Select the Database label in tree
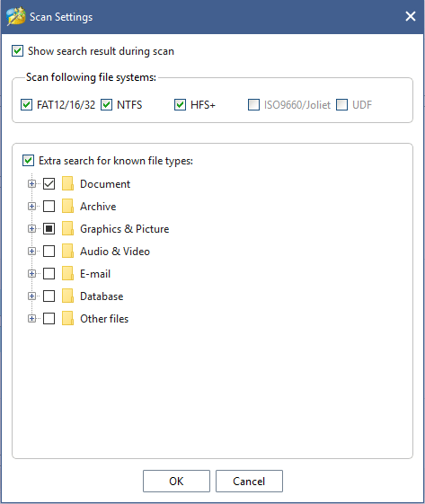Image resolution: width=425 pixels, height=504 pixels. [102, 296]
